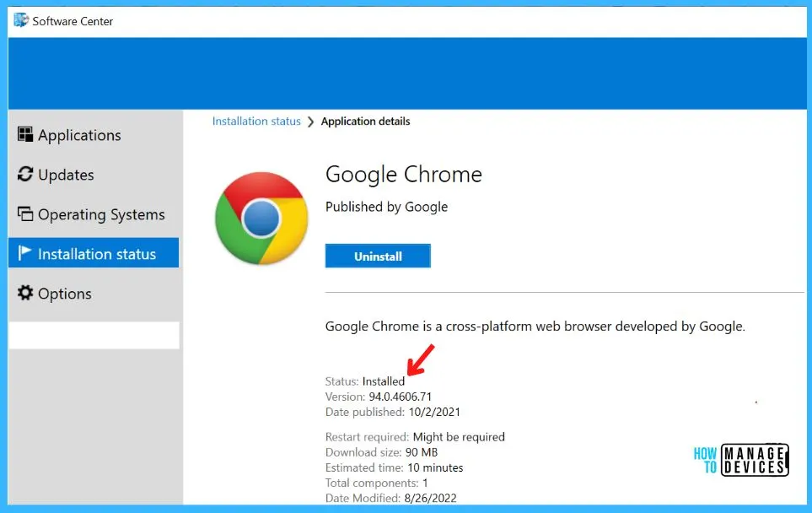Click the Updates refresh arrows icon
This screenshot has width=812, height=513.
(x=24, y=174)
